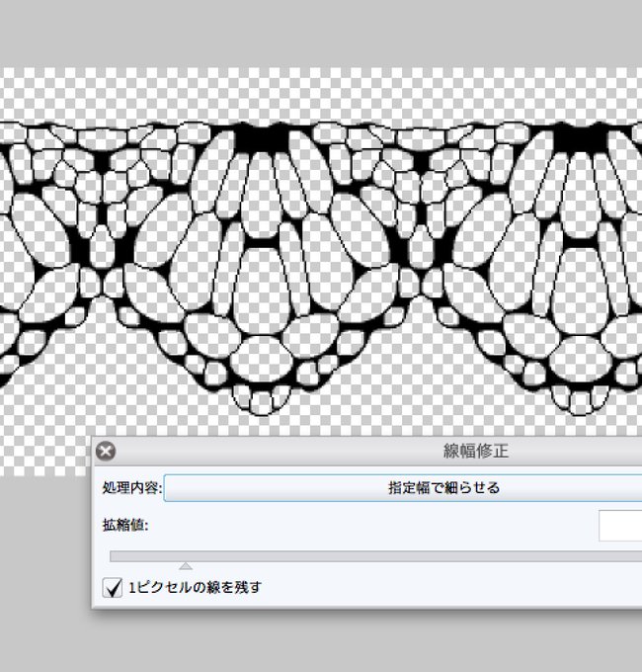Open the 処理内容 dropdown
Viewport: 642px width, 672px height.
click(403, 488)
